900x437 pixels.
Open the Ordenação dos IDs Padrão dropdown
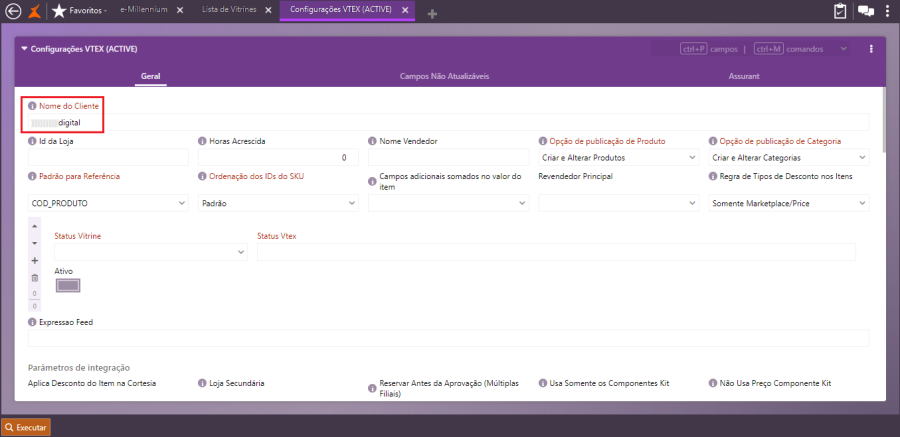click(278, 203)
